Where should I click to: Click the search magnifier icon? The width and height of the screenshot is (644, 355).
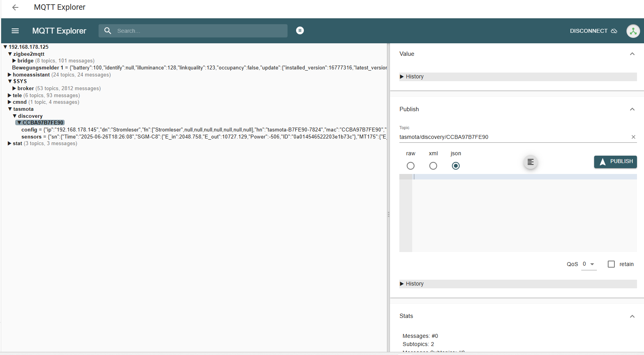pyautogui.click(x=108, y=31)
